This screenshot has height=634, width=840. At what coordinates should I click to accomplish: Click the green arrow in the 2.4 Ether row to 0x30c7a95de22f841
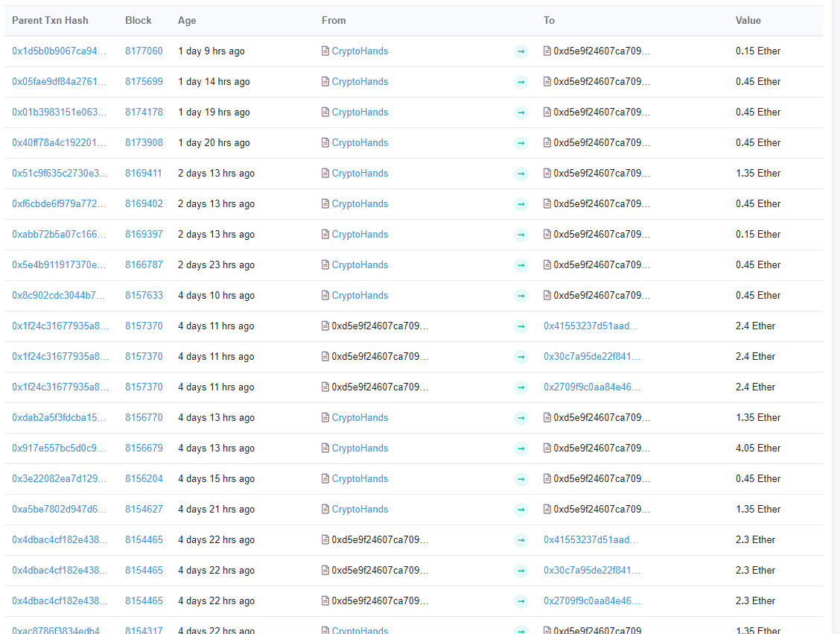(521, 357)
